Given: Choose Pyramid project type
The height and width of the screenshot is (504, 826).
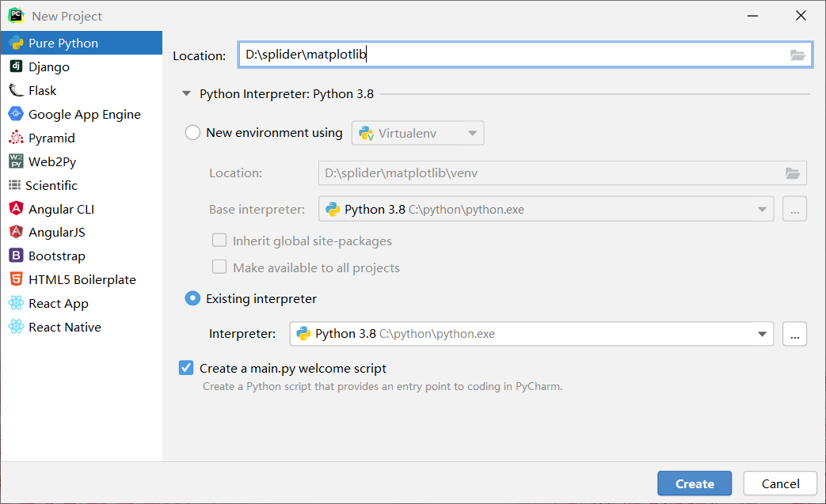Looking at the screenshot, I should 81,138.
